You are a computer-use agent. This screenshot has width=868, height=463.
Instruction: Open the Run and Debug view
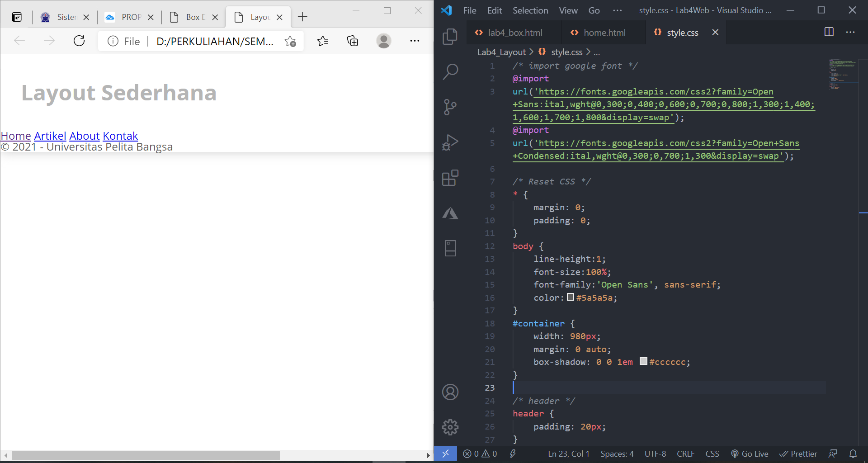pos(450,142)
